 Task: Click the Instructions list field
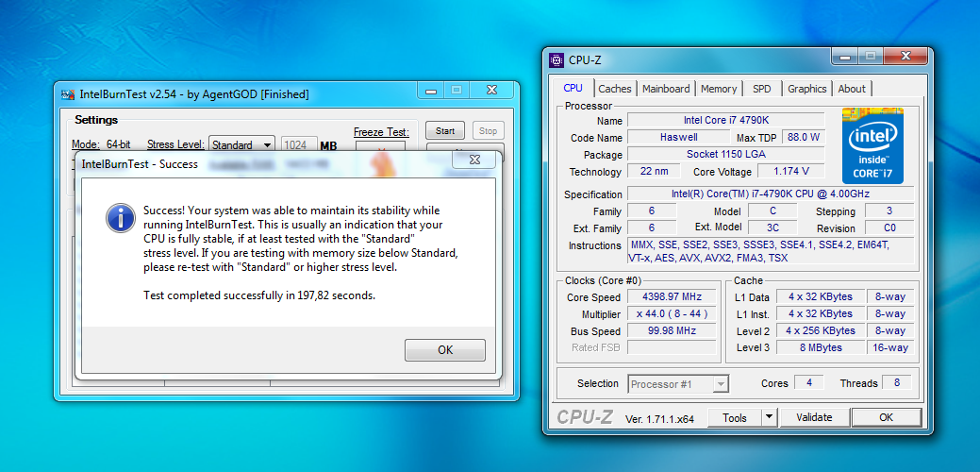[x=771, y=251]
